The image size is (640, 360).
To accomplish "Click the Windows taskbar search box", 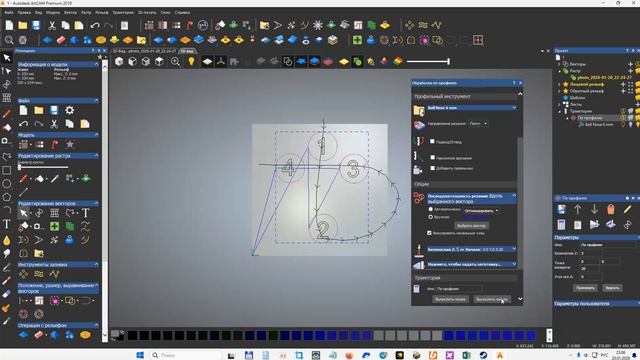I will [186, 355].
